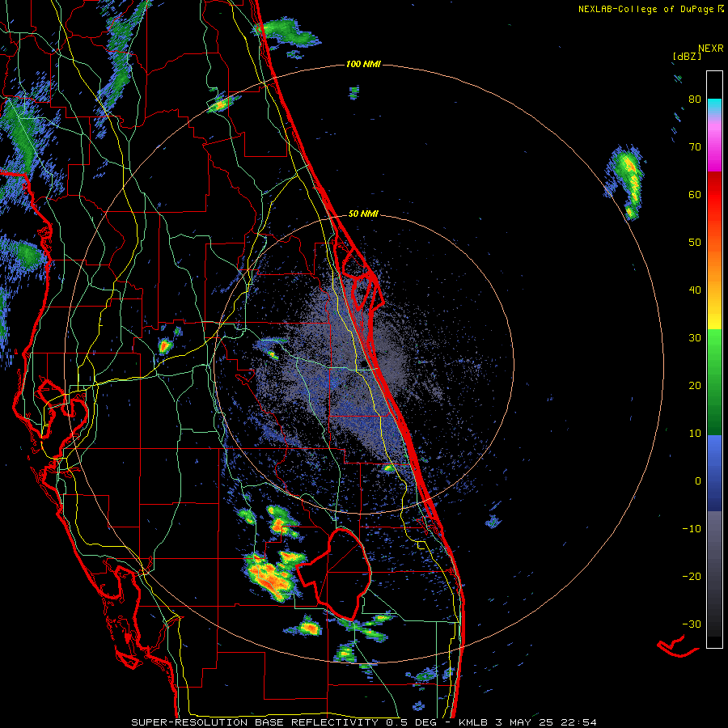Click the 10 dBZ value on the color scale
This screenshot has width=728, height=728.
point(695,434)
